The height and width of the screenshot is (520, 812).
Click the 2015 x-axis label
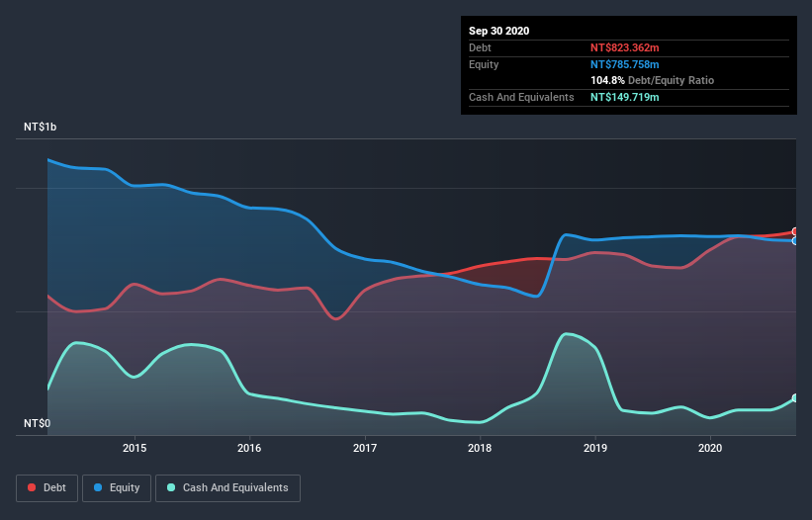click(x=135, y=448)
